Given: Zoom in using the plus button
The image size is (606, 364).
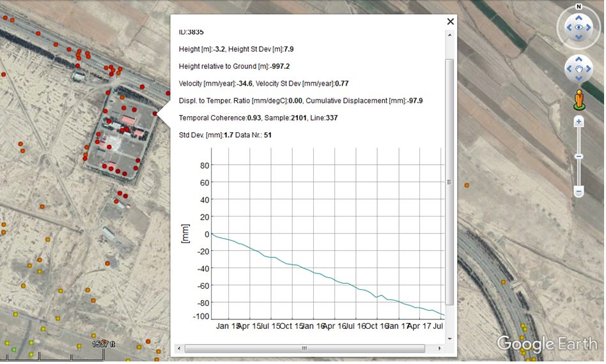Looking at the screenshot, I should (x=579, y=121).
